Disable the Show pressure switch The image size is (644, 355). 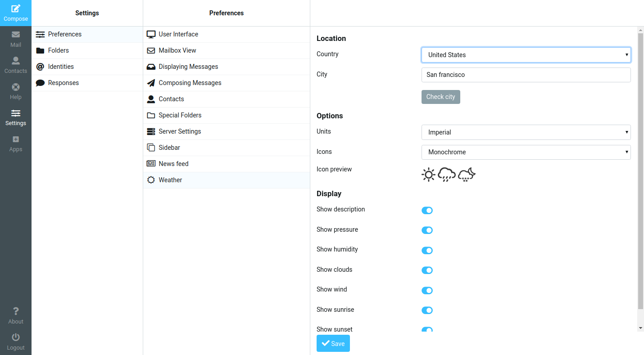pos(427,230)
